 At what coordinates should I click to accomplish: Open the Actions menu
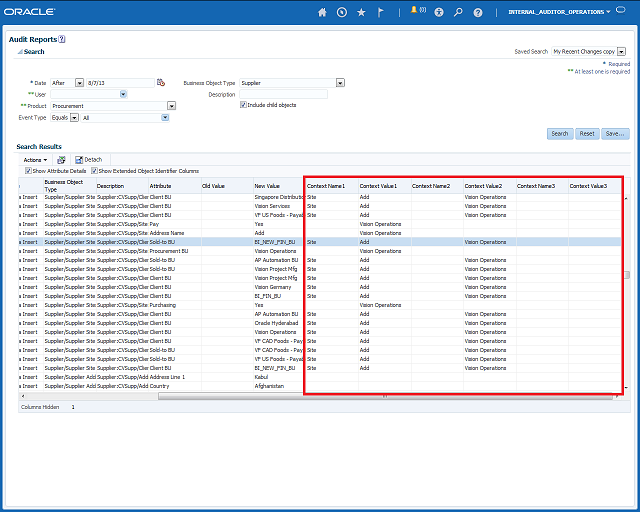tap(35, 160)
